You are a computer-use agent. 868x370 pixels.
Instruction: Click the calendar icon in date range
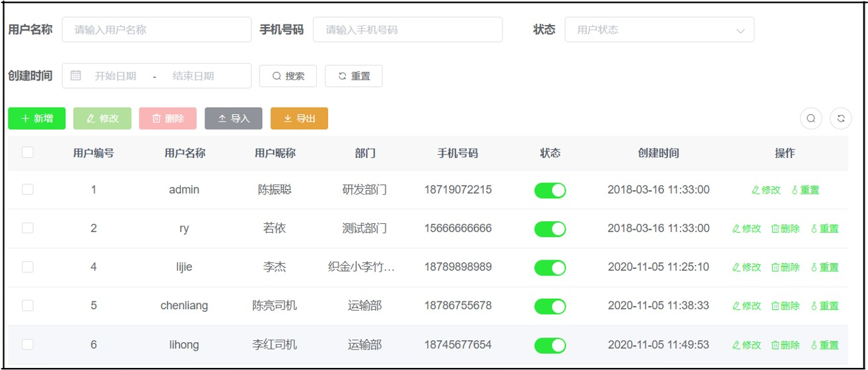pyautogui.click(x=76, y=76)
